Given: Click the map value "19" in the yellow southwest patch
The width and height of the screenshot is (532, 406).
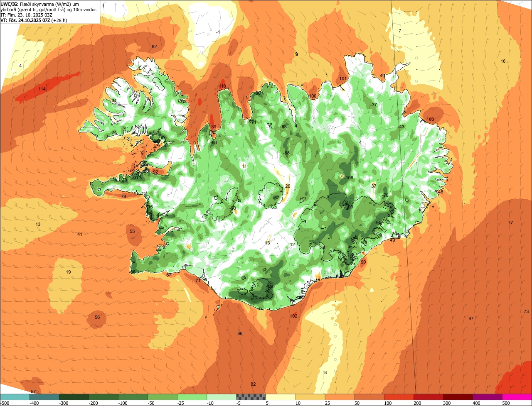Looking at the screenshot, I should pos(68,272).
